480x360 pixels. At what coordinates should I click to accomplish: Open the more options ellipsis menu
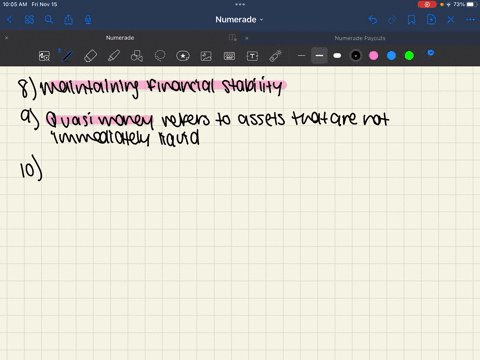(470, 20)
